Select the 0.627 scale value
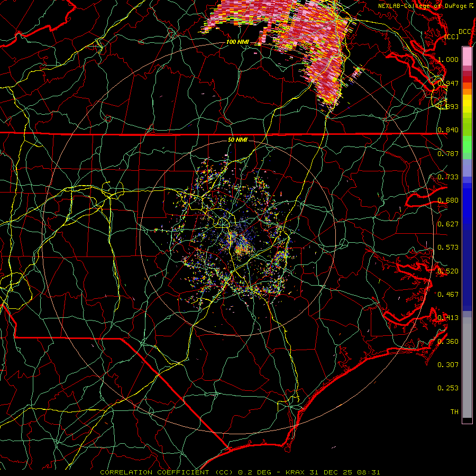Viewport: 476px width, 476px height. (x=448, y=224)
